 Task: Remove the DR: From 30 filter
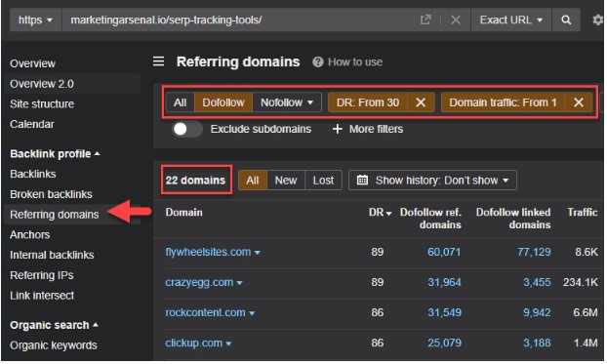[421, 102]
